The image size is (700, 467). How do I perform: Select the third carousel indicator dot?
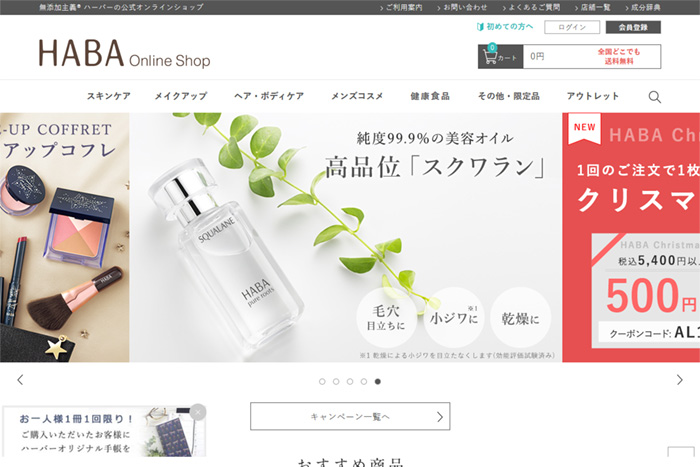[349, 381]
